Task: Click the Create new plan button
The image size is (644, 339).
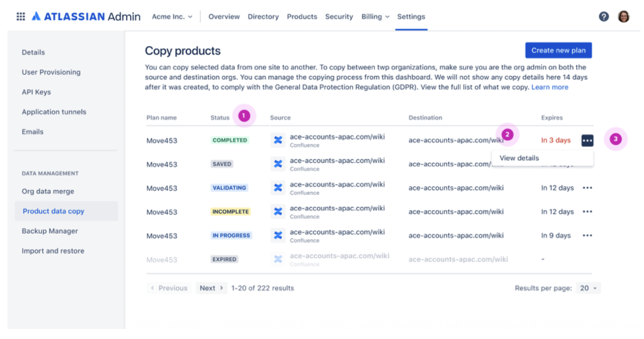Action: point(558,50)
